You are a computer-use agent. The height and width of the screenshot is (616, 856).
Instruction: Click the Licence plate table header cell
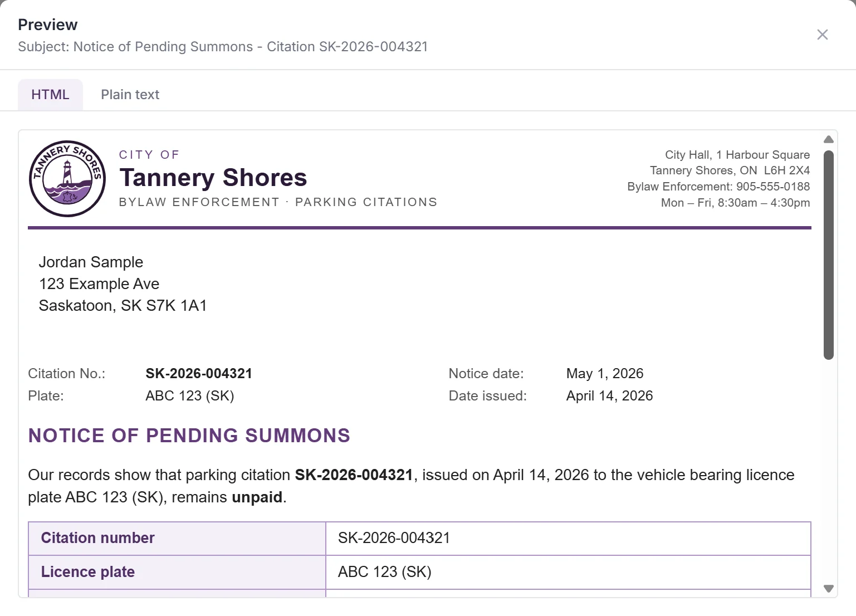tap(177, 572)
